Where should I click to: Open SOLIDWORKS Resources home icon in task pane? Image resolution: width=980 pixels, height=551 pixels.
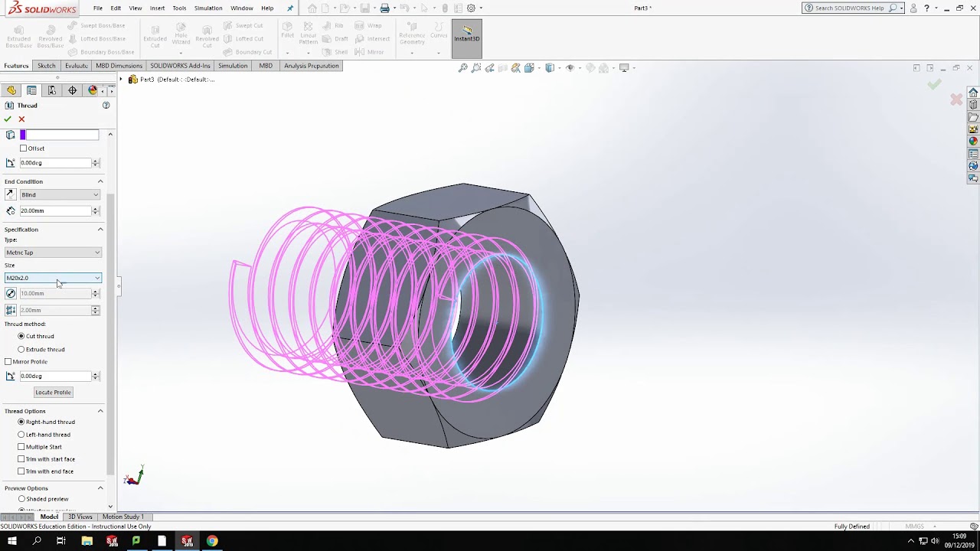click(973, 93)
